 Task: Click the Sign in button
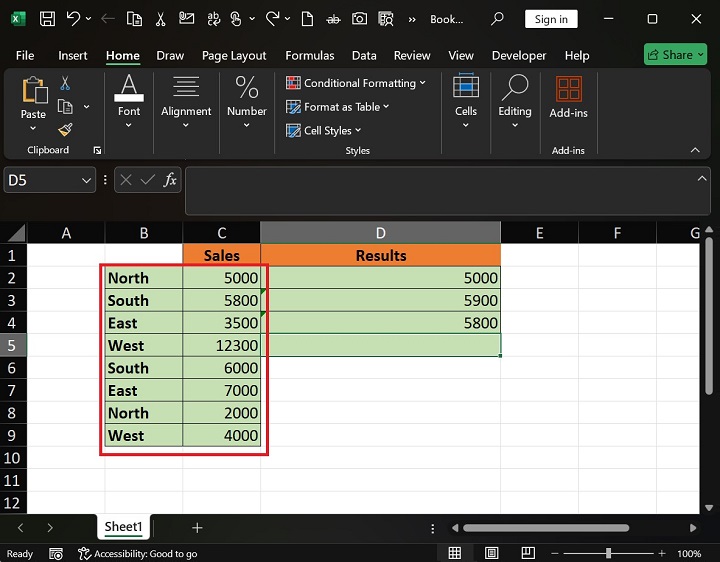click(550, 19)
